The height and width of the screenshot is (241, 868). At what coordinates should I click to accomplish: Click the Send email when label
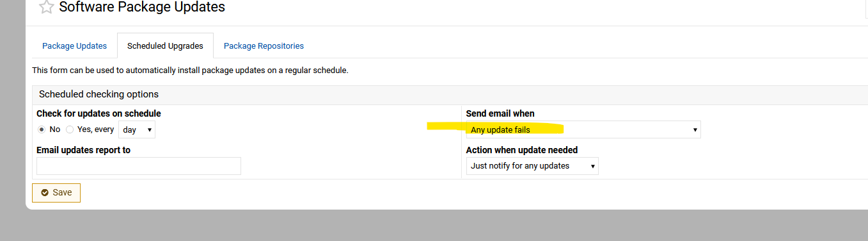tap(500, 113)
